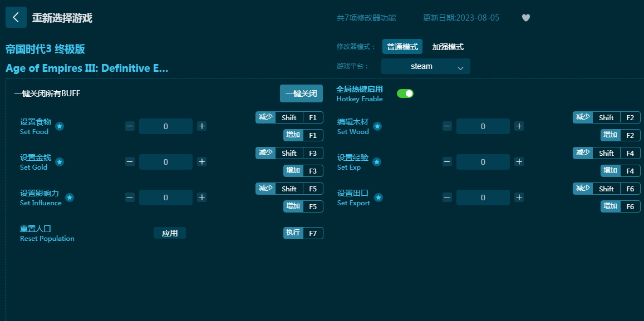The width and height of the screenshot is (644, 321).
Task: Click the 增加 F1 hotkey for Food
Action: click(303, 135)
